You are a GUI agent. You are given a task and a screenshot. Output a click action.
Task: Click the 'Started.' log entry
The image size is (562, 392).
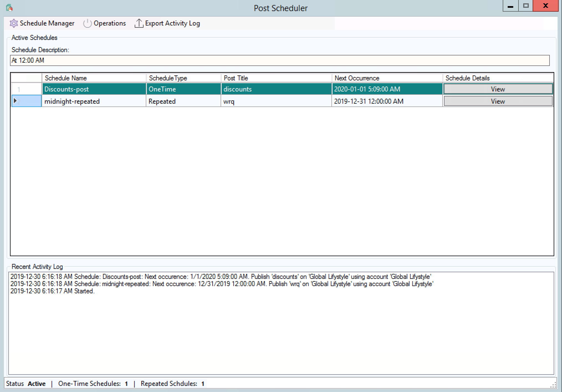(52, 291)
